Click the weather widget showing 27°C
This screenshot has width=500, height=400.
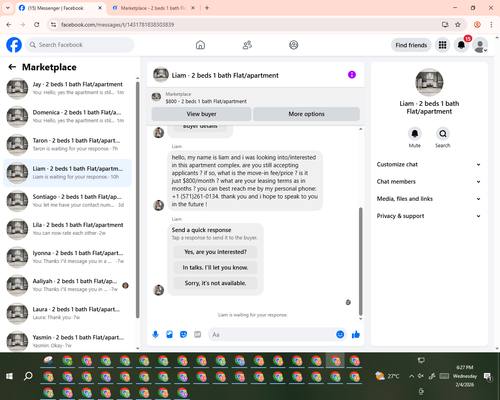[387, 376]
